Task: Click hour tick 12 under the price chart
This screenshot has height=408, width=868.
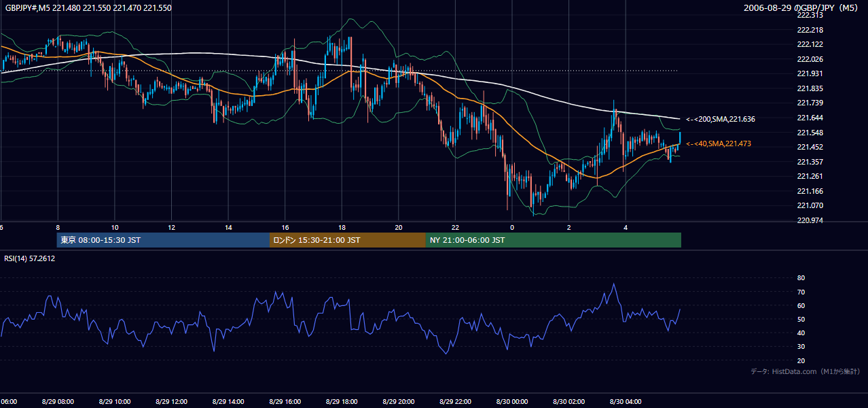Action: (x=171, y=228)
